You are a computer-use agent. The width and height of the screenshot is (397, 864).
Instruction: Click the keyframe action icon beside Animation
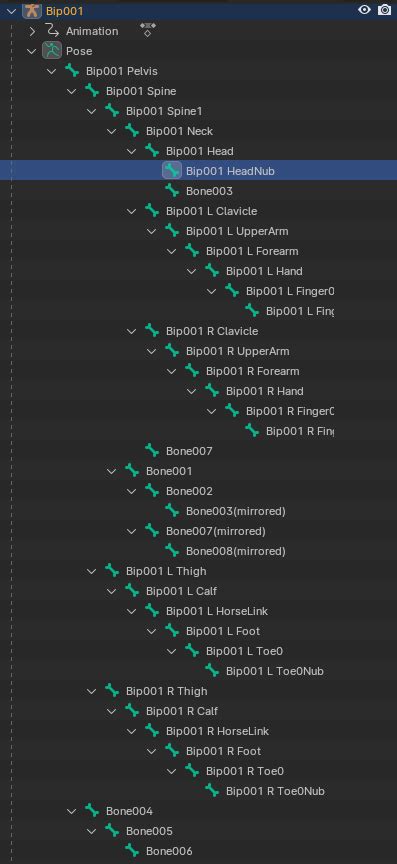point(148,30)
